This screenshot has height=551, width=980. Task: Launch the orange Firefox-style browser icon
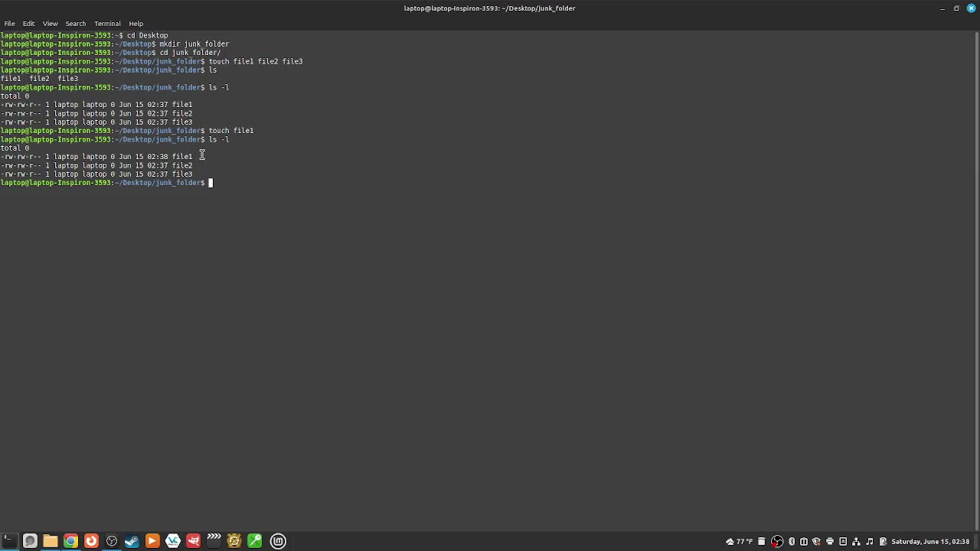pos(91,541)
